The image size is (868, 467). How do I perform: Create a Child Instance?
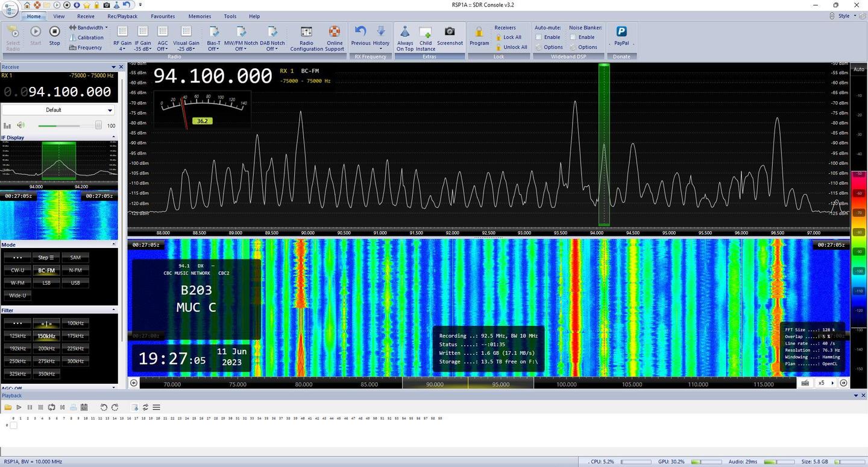point(426,37)
